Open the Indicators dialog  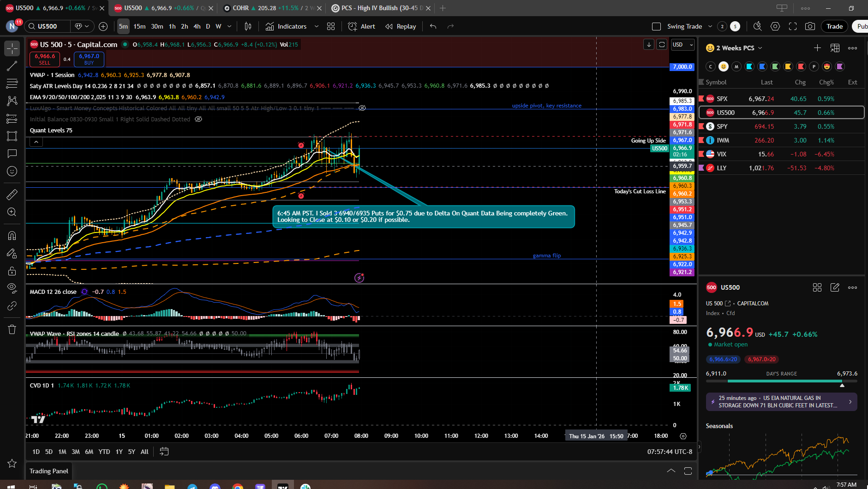pos(287,26)
